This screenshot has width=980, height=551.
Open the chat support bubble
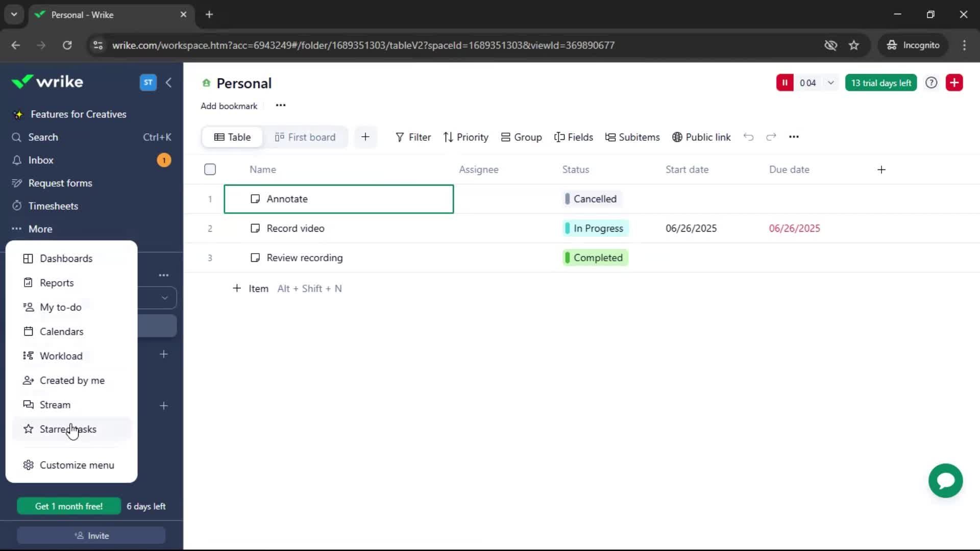click(946, 481)
